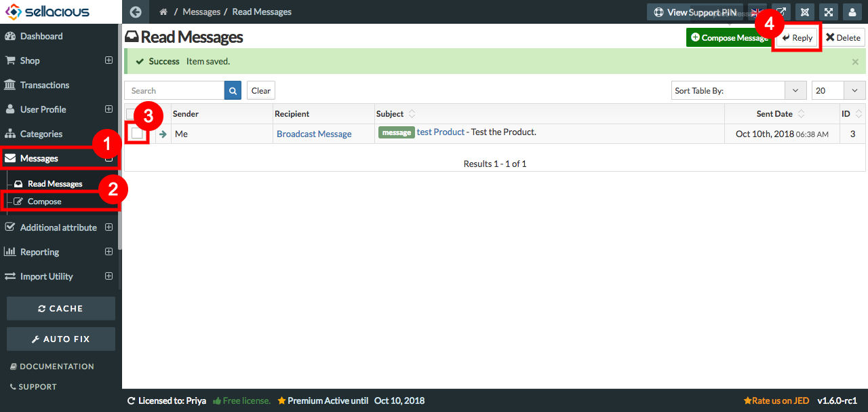
Task: Click the Sellacious logo
Action: (x=47, y=12)
